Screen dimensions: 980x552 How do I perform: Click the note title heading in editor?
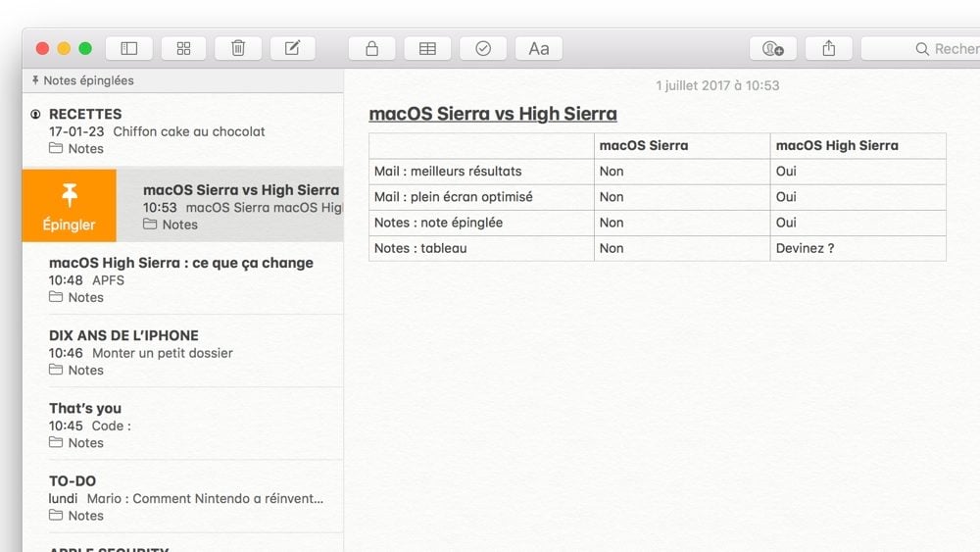[493, 114]
